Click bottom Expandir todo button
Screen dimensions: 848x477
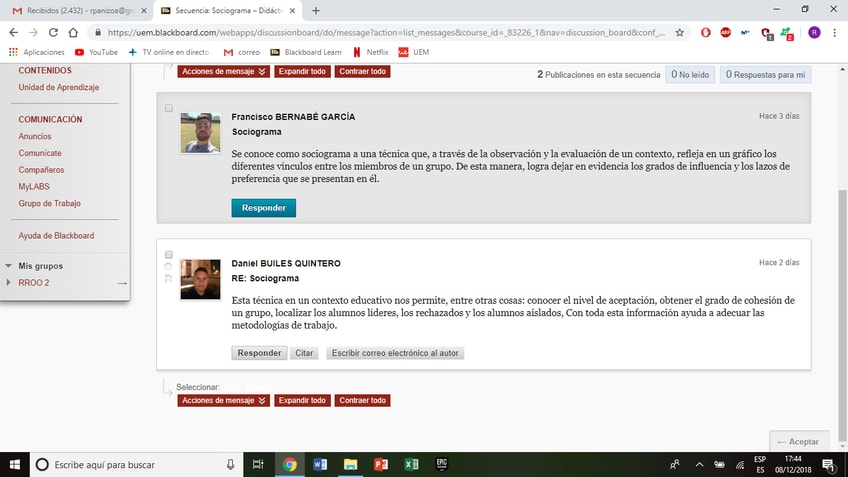click(x=302, y=400)
